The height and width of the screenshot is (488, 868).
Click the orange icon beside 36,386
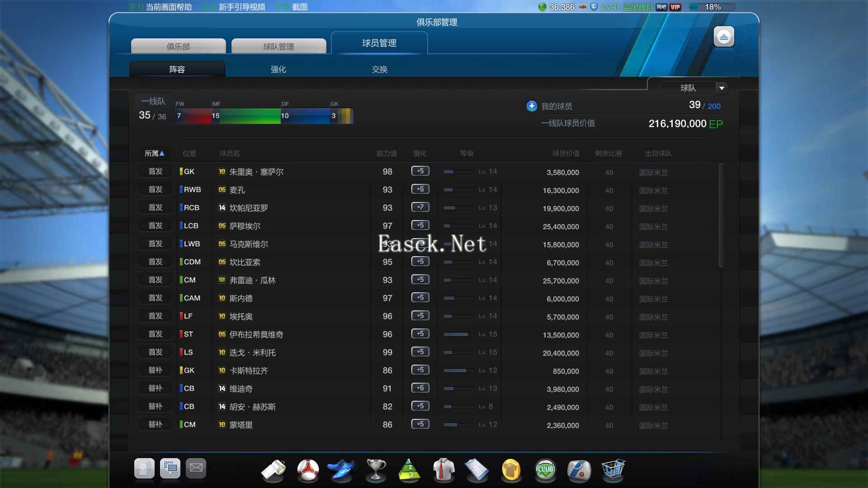pos(583,7)
